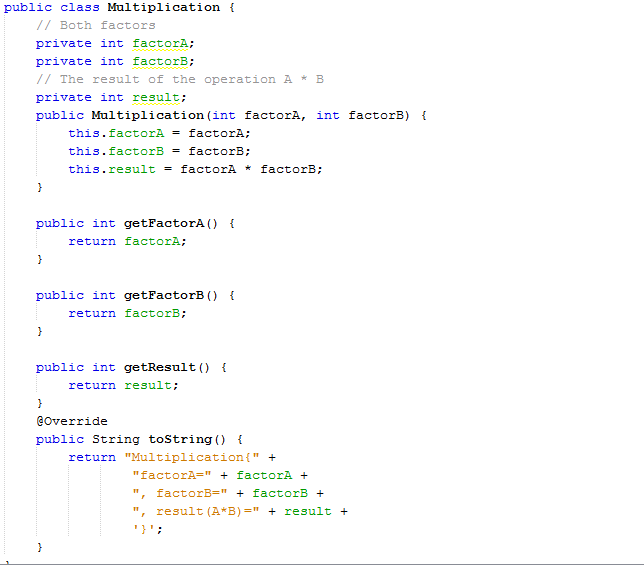Click the this.factorB assignment line
The image size is (644, 565).
pyautogui.click(x=159, y=151)
